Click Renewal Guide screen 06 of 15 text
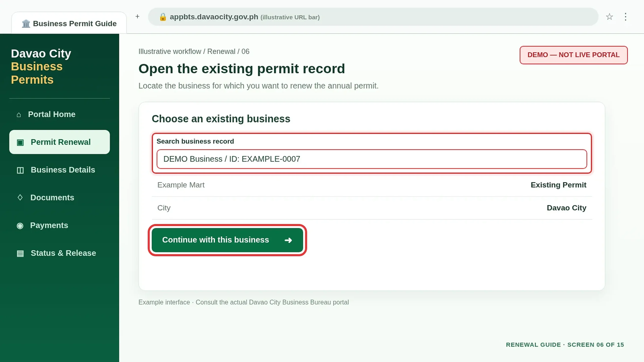Viewport: 644px width, 362px height. tap(565, 345)
